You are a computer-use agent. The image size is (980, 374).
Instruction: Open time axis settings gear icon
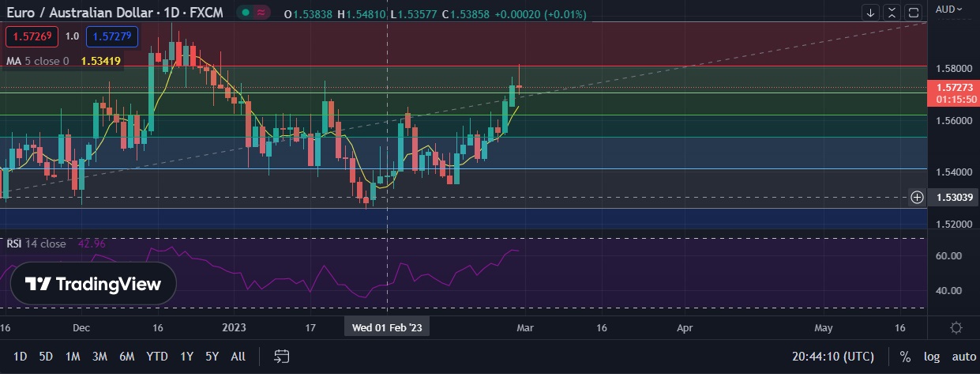tap(956, 327)
